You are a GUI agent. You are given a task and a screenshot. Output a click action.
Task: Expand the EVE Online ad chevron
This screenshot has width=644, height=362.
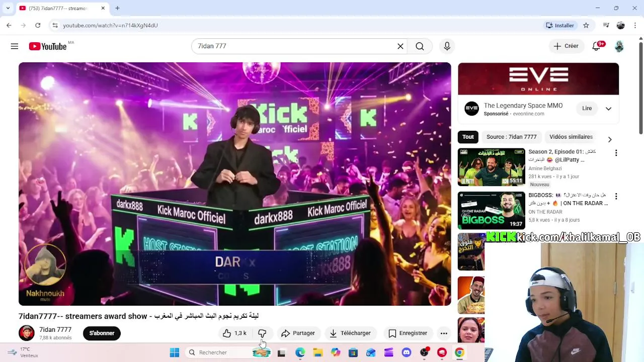point(608,109)
